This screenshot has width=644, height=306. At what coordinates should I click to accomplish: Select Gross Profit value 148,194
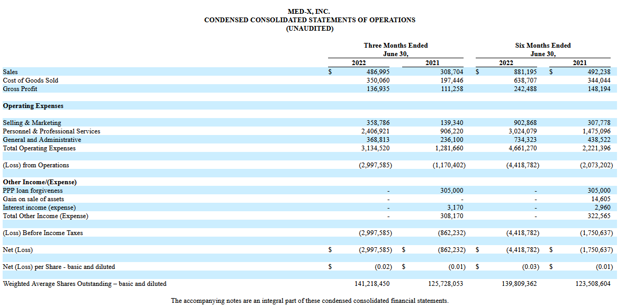click(598, 89)
